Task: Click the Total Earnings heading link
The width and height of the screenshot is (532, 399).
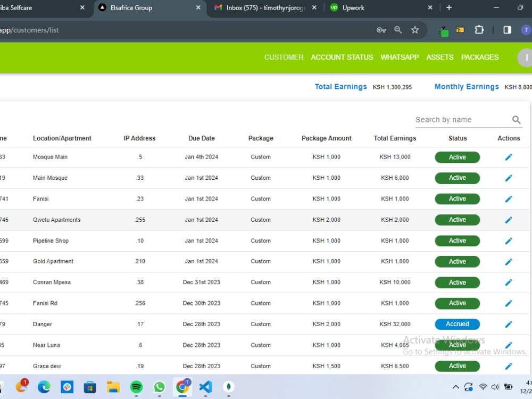Action: pos(340,87)
